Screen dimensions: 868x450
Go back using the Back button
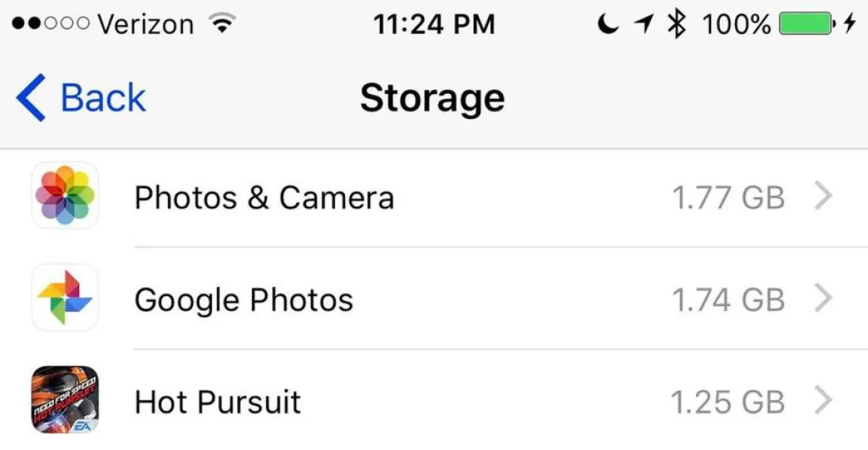[x=103, y=98]
